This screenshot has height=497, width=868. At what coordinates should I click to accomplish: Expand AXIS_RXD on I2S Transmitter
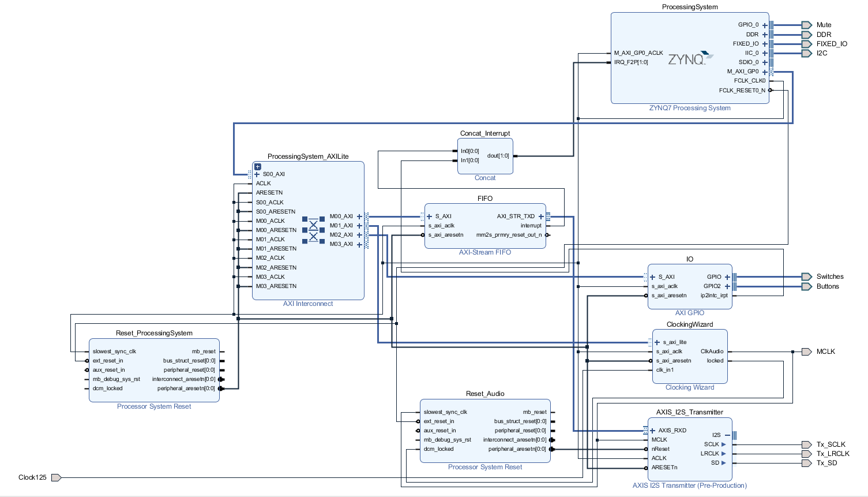click(x=652, y=431)
